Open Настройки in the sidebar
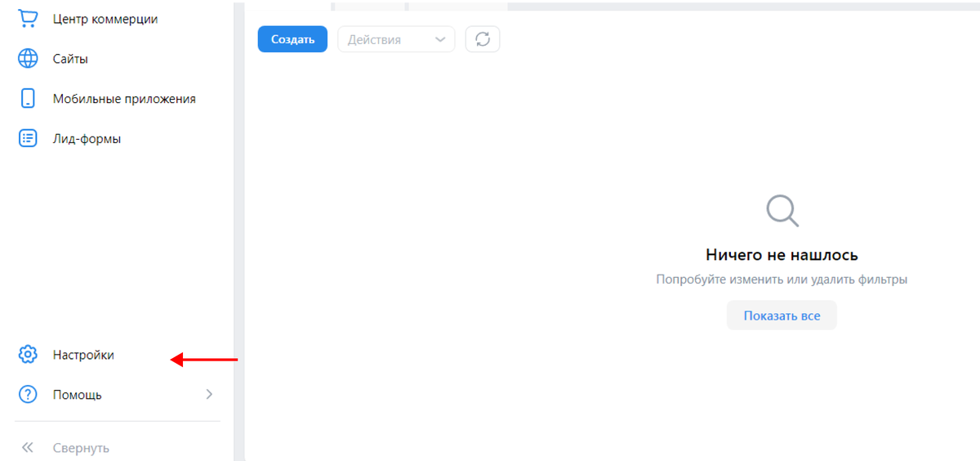 pyautogui.click(x=83, y=355)
